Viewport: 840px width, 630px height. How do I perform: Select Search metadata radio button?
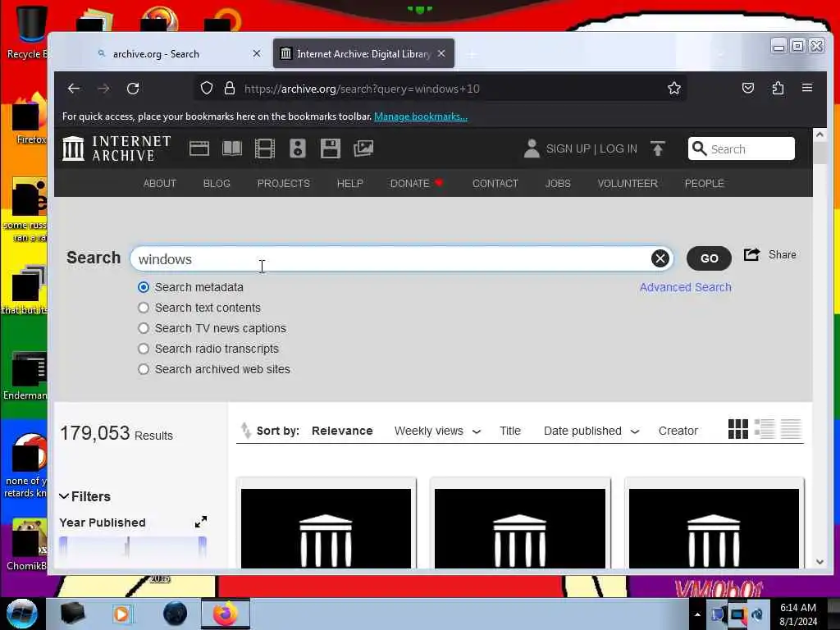144,288
